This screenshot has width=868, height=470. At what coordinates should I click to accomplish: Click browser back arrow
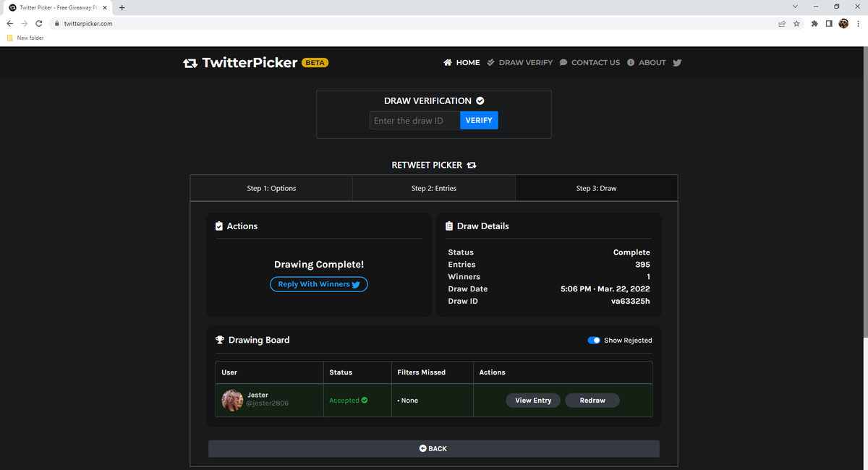tap(9, 23)
